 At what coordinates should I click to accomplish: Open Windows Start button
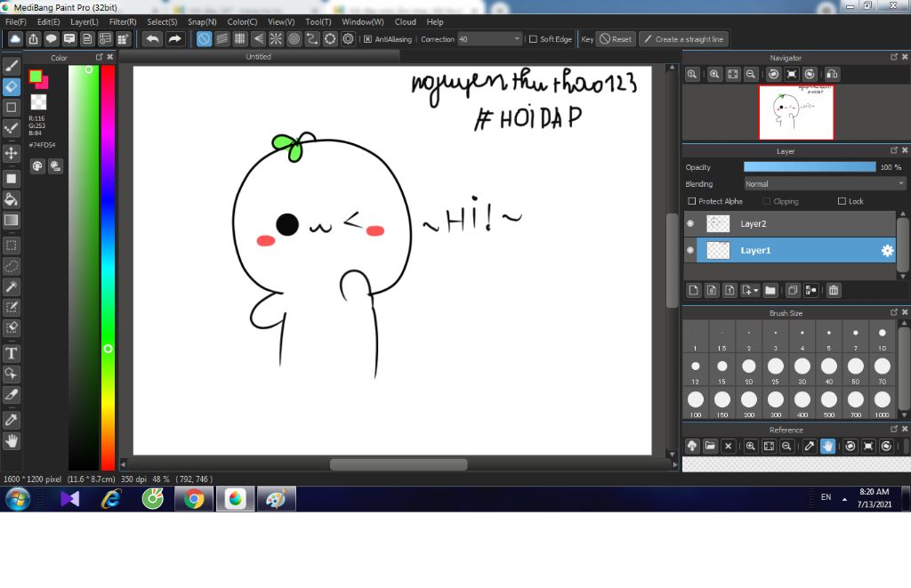click(x=18, y=498)
